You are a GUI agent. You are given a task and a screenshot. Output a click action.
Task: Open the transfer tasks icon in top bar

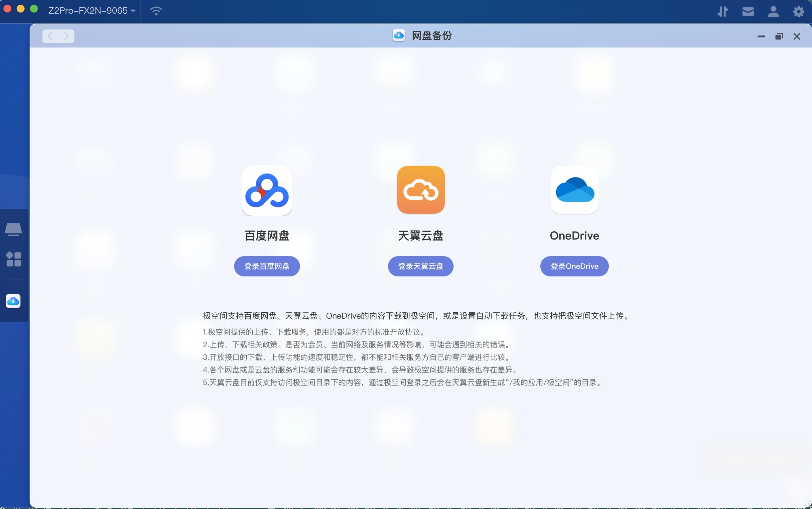(723, 11)
